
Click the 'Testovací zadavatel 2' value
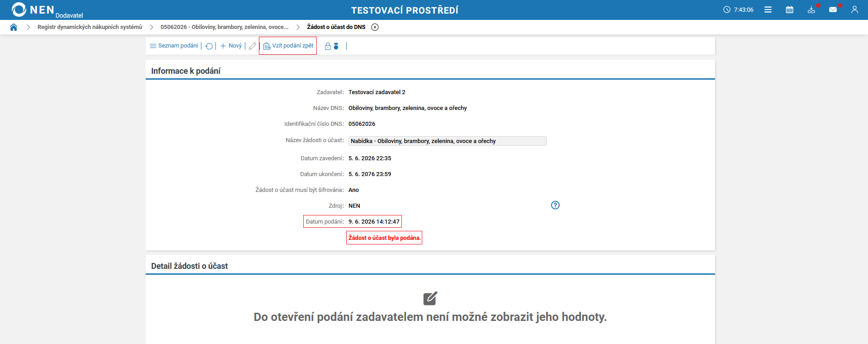[377, 92]
